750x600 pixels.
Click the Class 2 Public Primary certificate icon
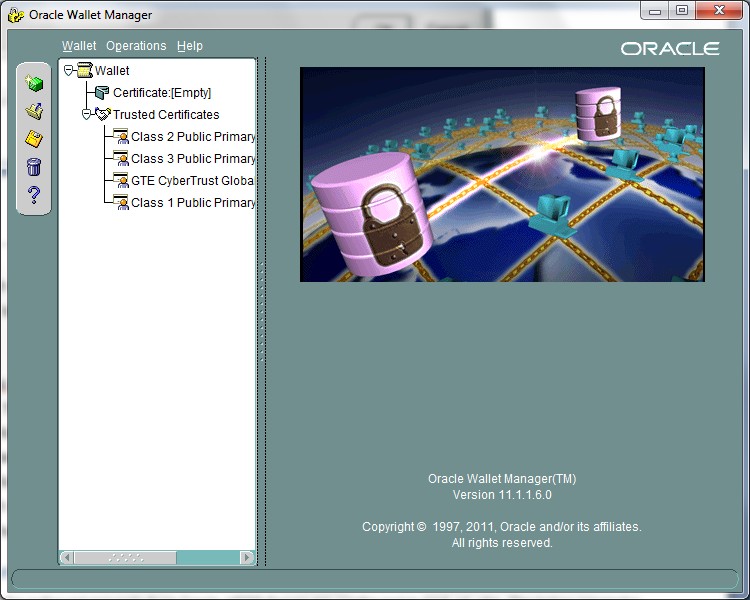click(x=121, y=136)
